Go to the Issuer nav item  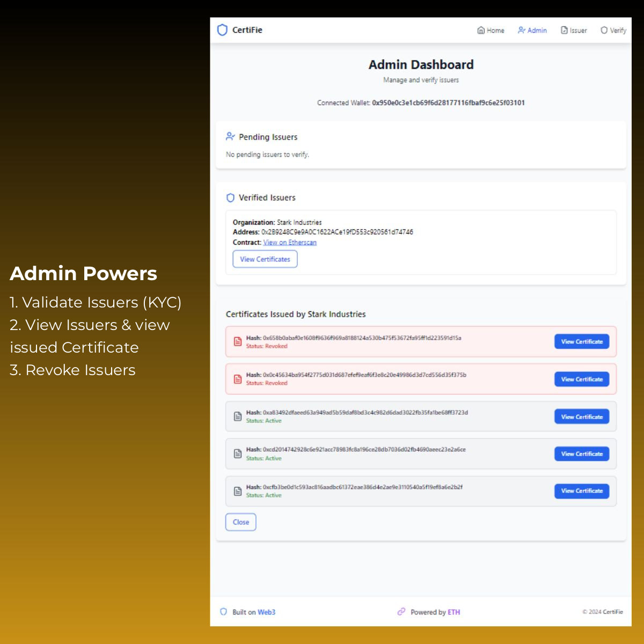pos(574,30)
